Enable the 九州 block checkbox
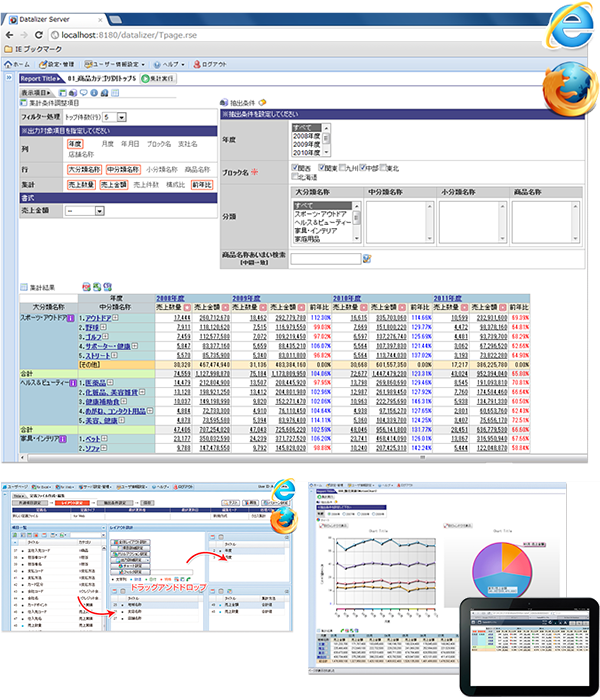 pos(344,167)
